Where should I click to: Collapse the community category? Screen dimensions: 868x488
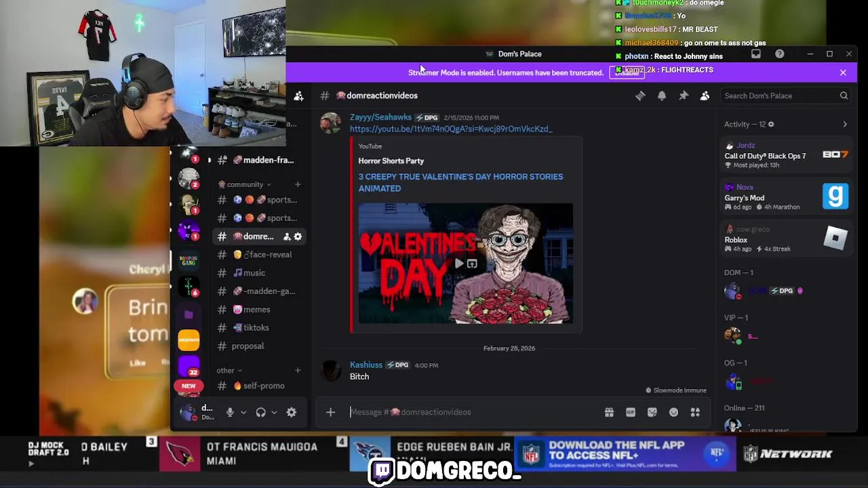244,184
